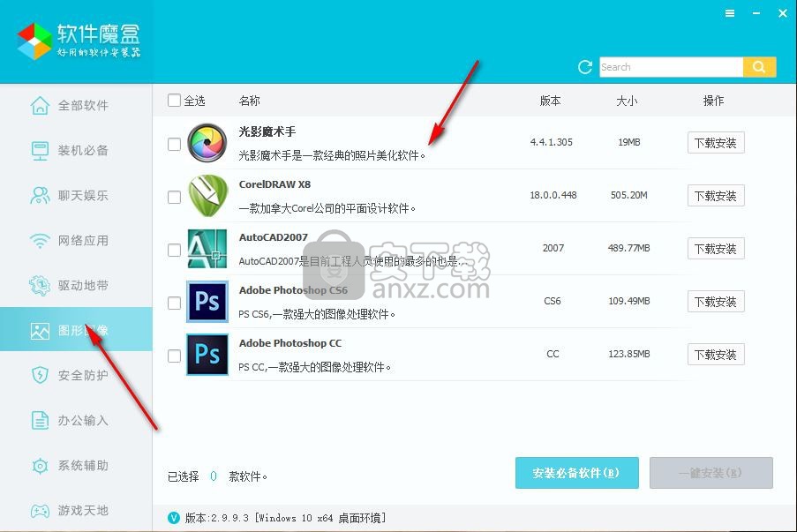797x532 pixels.
Task: Switch to the 装机必备 category
Action: point(76,151)
